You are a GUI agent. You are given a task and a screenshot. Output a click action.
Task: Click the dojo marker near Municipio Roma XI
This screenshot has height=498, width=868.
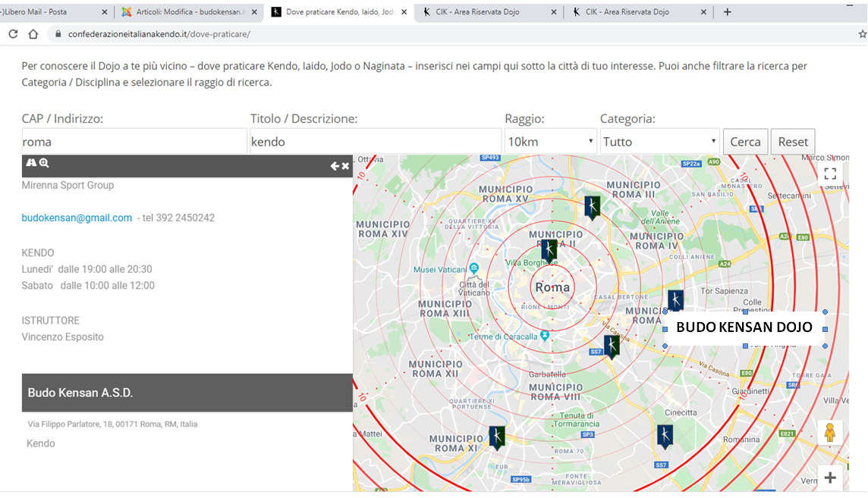[x=497, y=437]
